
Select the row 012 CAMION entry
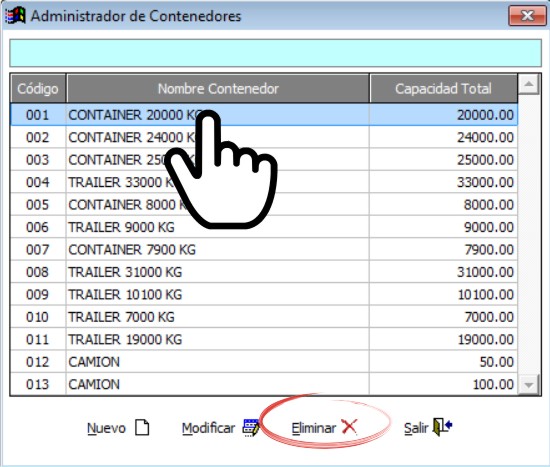264,362
